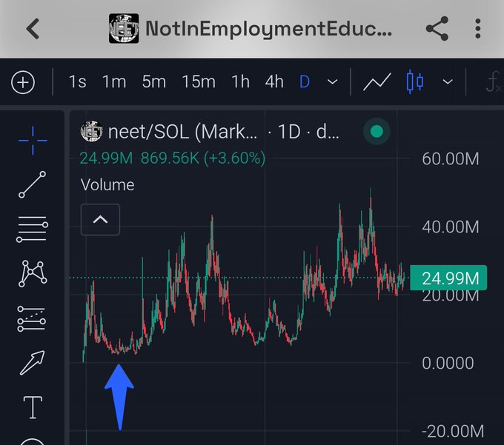Collapse the indicator legend chevron
This screenshot has height=445, width=504.
[100, 220]
